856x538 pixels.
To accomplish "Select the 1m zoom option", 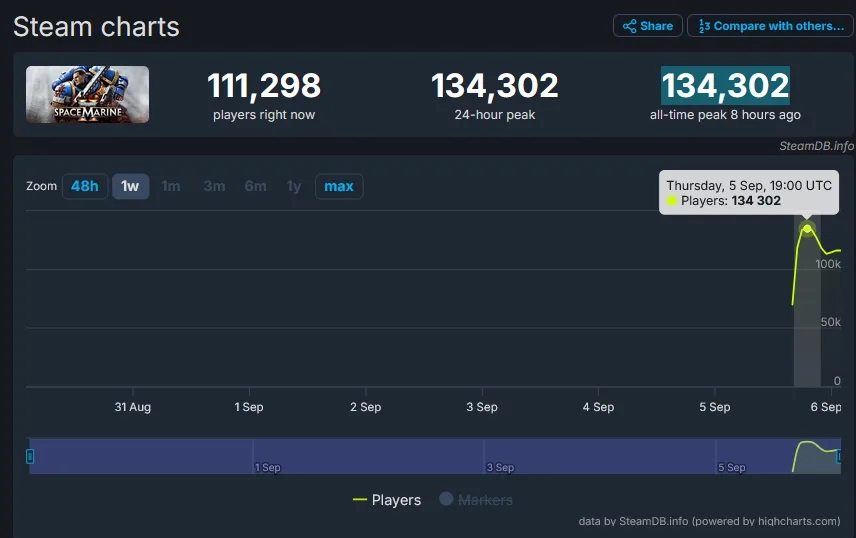I will (x=171, y=186).
